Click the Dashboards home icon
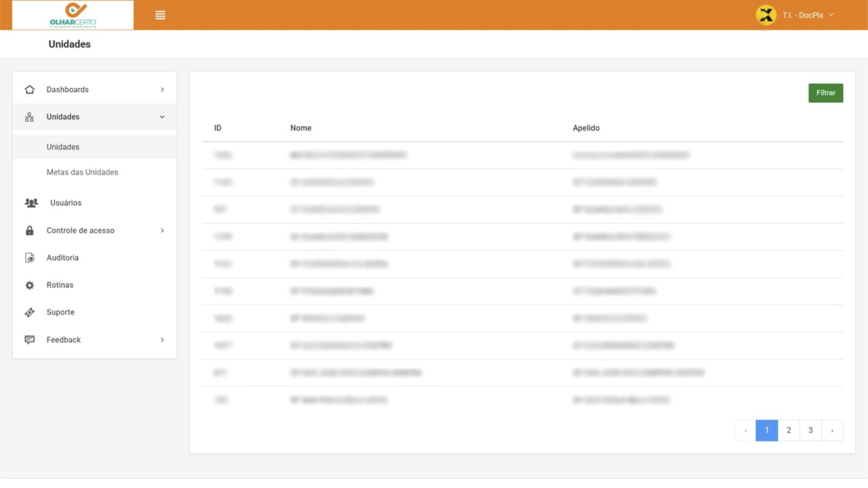This screenshot has width=868, height=488. point(30,89)
